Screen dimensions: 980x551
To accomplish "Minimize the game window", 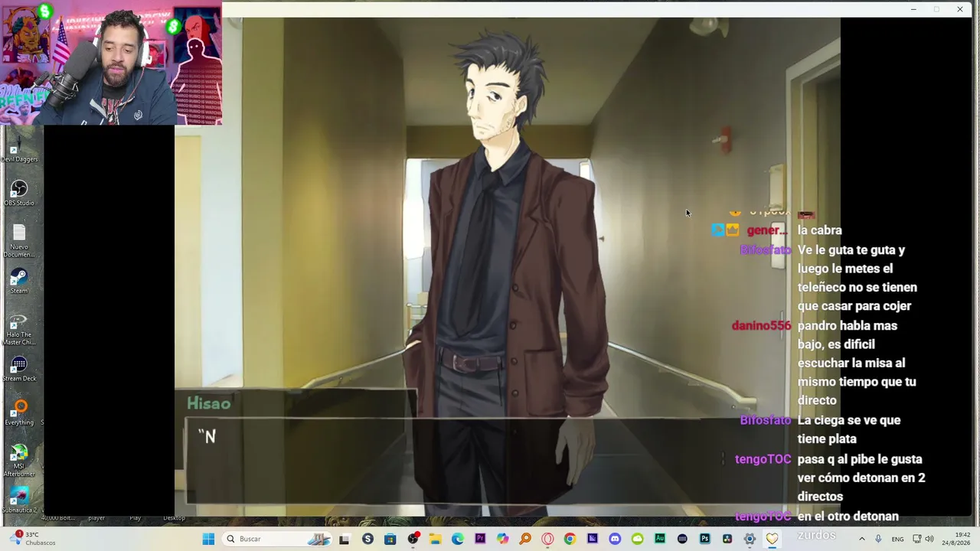I will tap(913, 9).
